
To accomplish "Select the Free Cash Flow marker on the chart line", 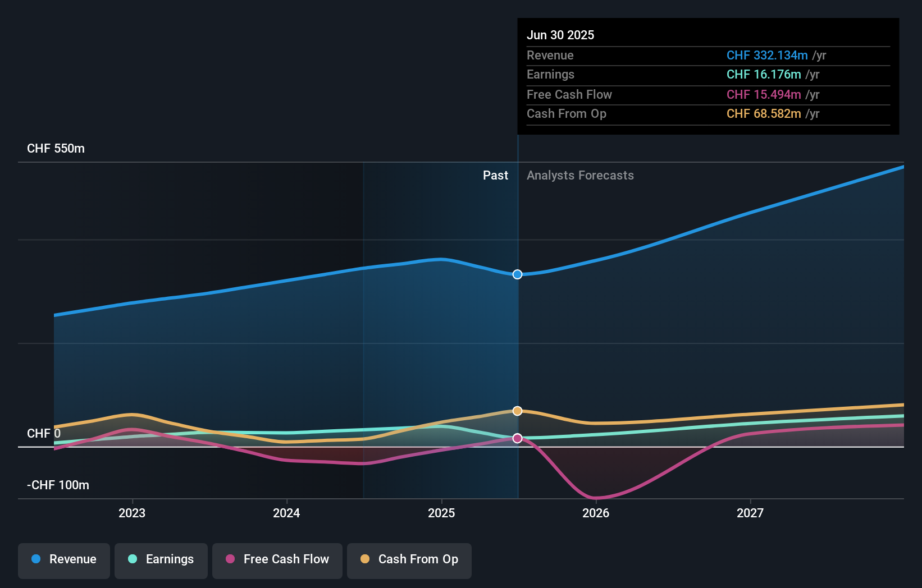I will click(x=517, y=438).
